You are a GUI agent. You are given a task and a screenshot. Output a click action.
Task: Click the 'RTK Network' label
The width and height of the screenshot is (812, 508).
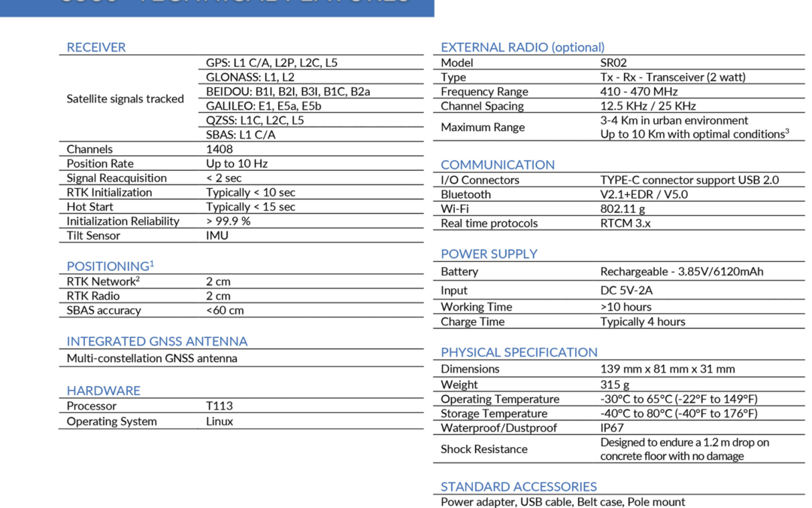[103, 281]
